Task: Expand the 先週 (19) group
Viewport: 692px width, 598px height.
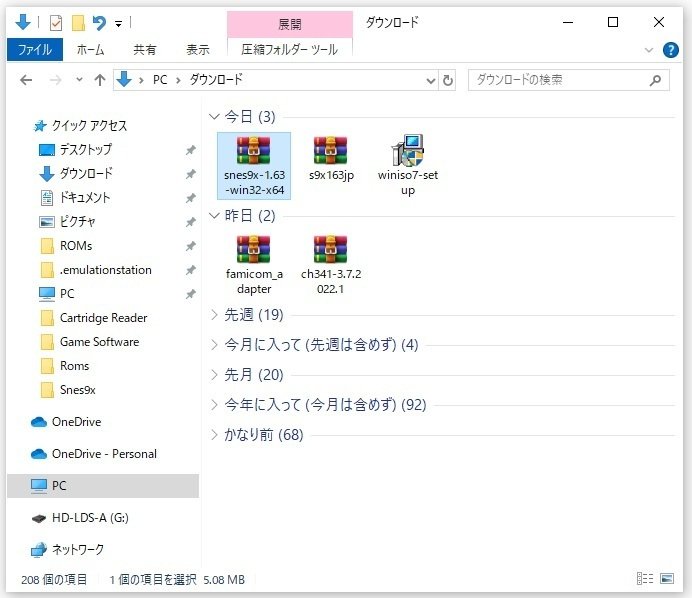Action: tap(214, 315)
